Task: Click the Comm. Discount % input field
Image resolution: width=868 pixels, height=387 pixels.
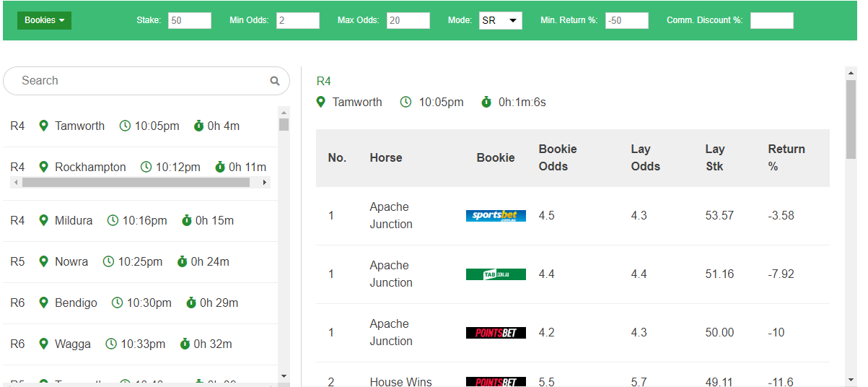Action: click(x=772, y=20)
